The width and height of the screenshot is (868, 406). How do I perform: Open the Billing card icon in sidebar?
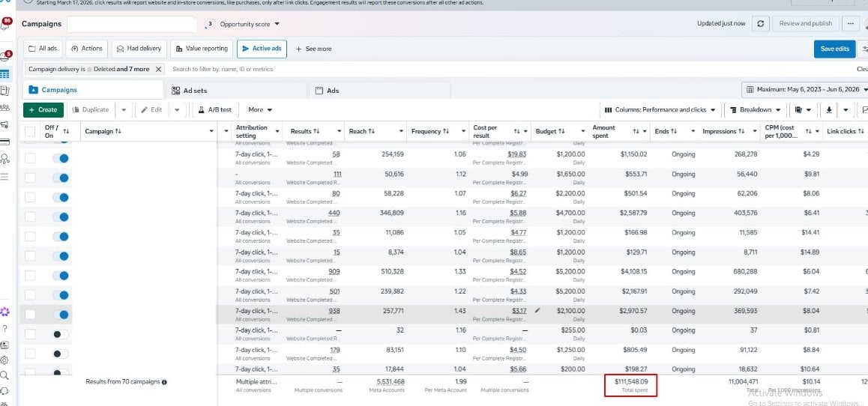[x=5, y=142]
